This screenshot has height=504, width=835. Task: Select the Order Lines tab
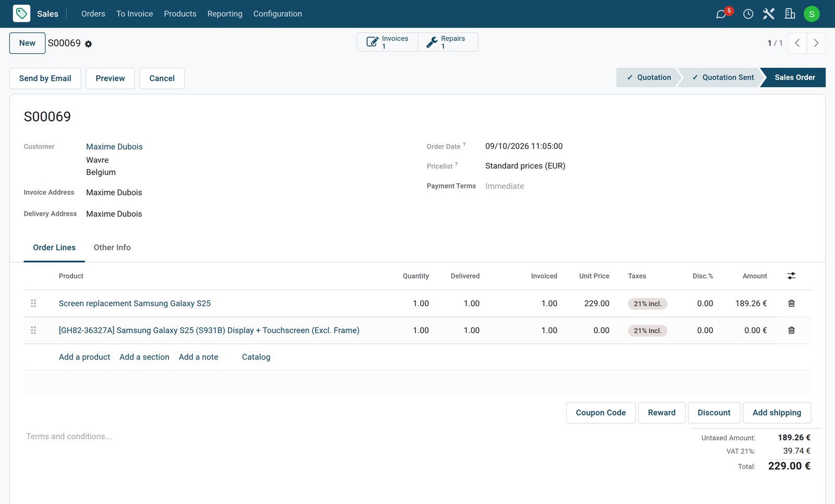coord(54,248)
